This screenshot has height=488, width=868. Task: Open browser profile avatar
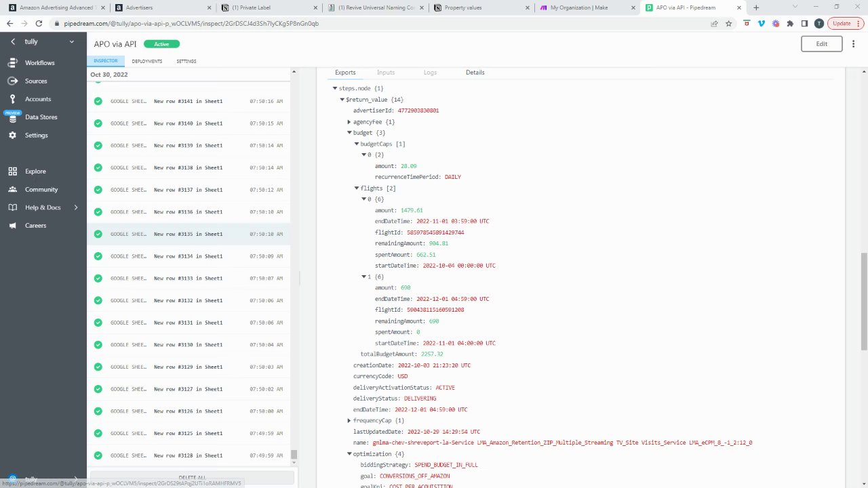click(x=819, y=23)
